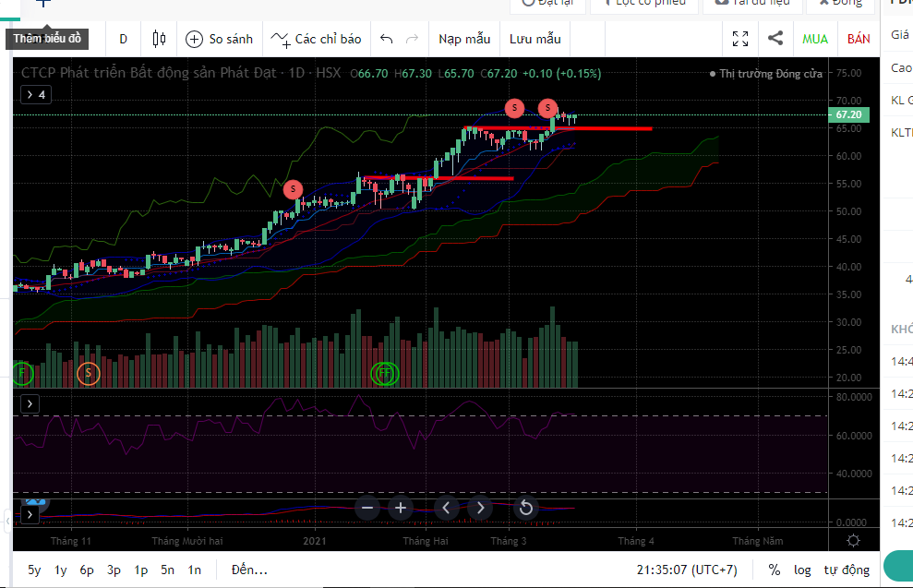Pan chart left with back arrow

[446, 509]
